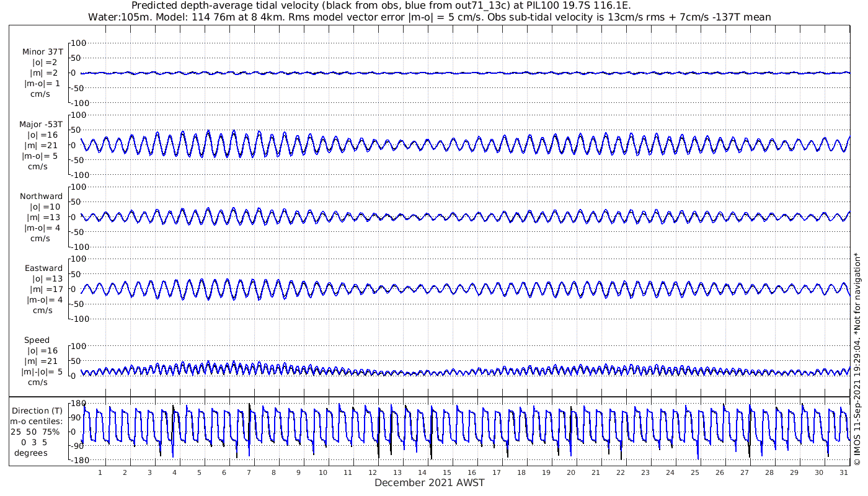Click day '4' on the date axis
The width and height of the screenshot is (868, 496).
pos(174,472)
